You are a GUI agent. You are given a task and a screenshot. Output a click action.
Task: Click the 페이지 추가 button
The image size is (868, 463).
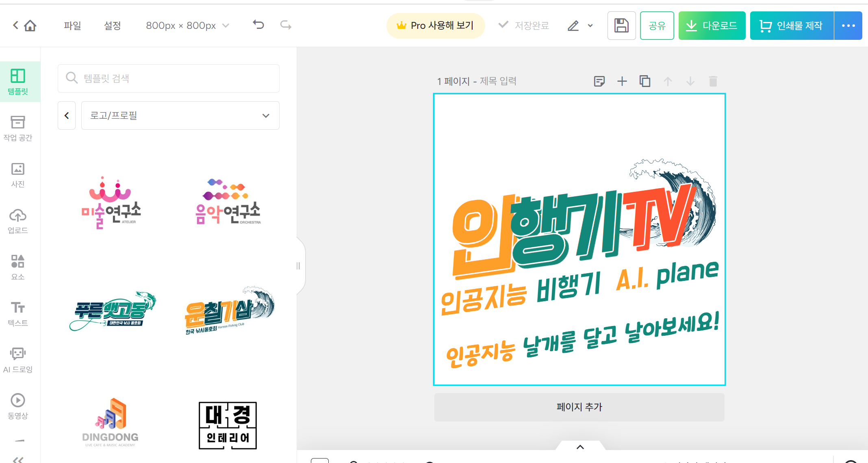pos(579,407)
